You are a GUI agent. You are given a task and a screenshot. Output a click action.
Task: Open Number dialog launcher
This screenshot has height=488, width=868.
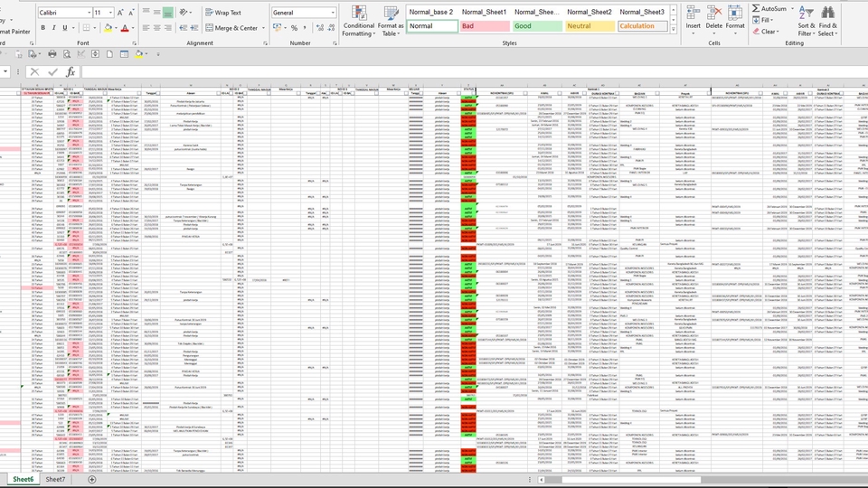(335, 42)
